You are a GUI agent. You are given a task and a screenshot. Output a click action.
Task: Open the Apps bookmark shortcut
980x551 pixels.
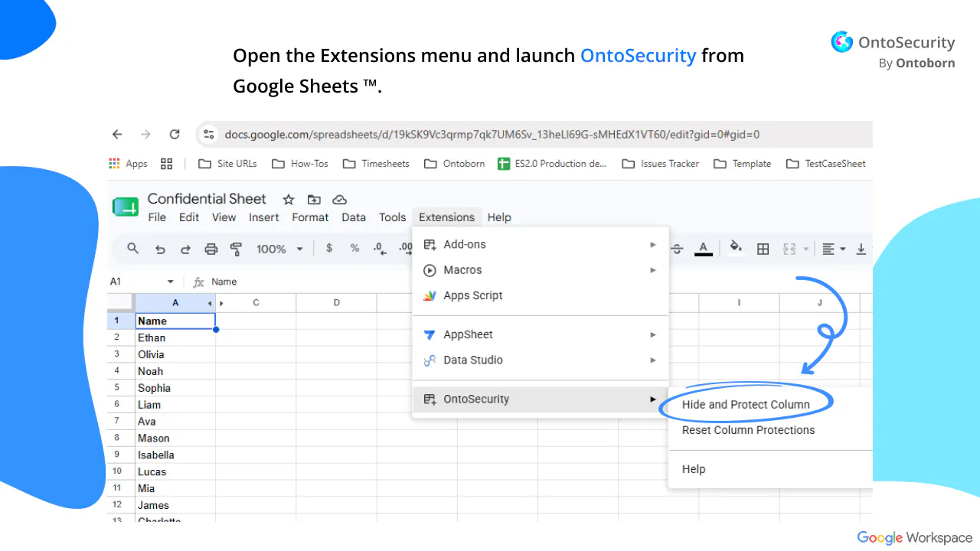128,164
